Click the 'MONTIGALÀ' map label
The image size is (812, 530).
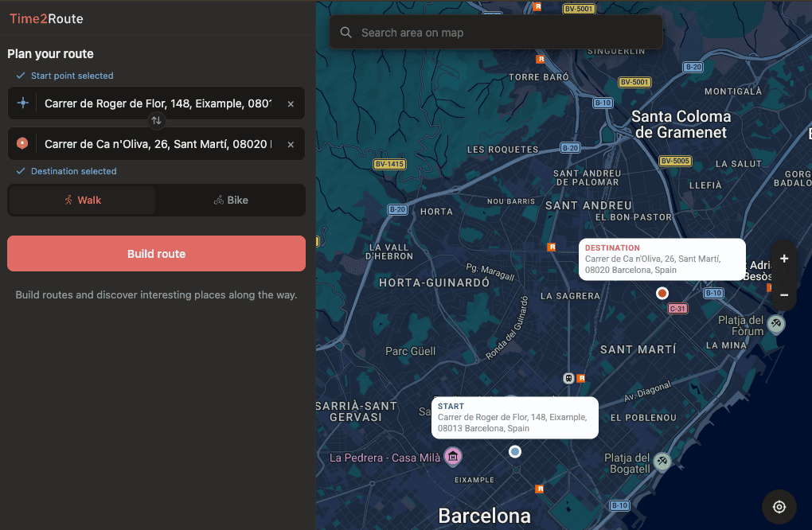click(x=732, y=92)
